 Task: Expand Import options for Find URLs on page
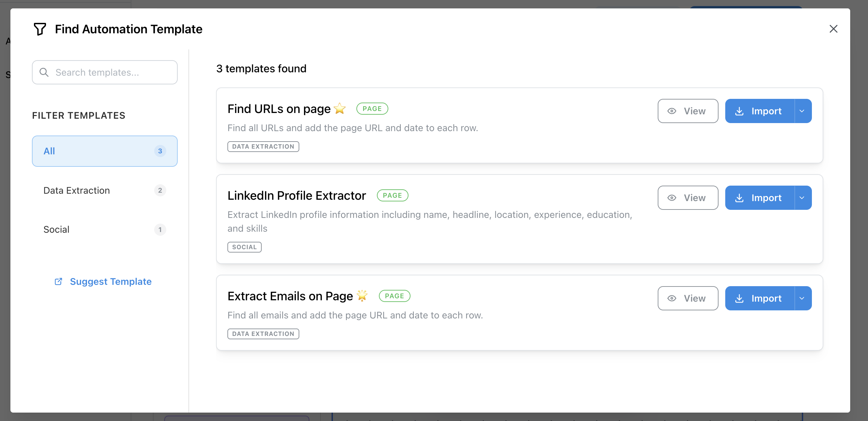[802, 111]
